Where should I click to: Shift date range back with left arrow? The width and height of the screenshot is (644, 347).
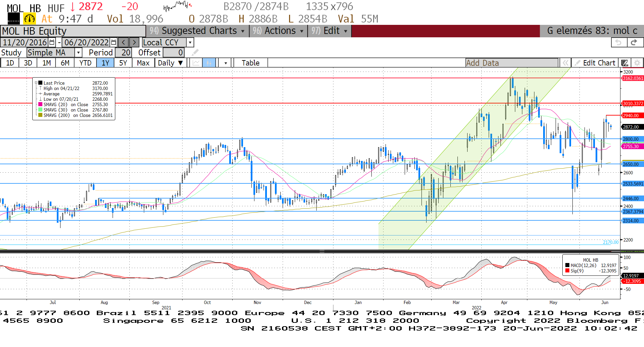click(123, 42)
